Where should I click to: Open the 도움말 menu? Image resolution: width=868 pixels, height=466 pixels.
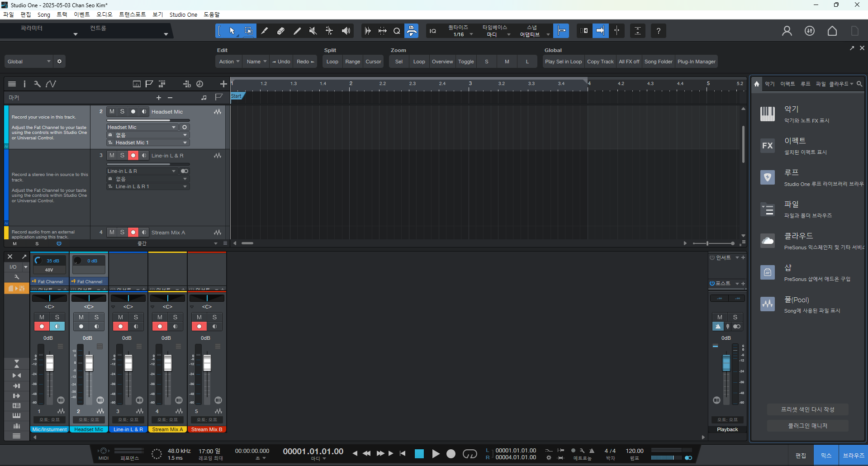(212, 14)
